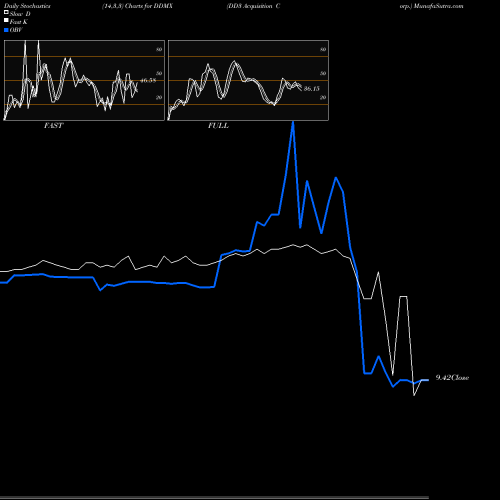The width and height of the screenshot is (500, 500).
Task: Click the MunafaSutra.com label
Action: point(438,6)
